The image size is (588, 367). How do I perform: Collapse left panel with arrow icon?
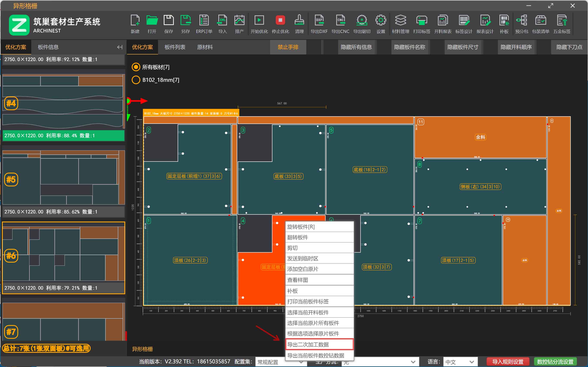(x=120, y=47)
